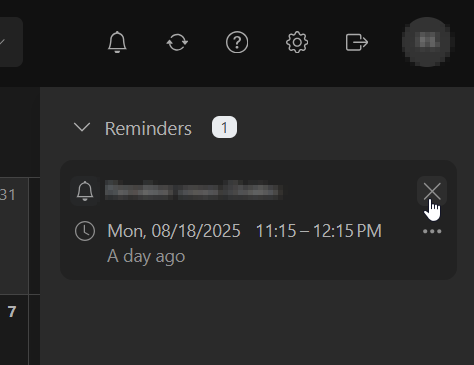Open help via question mark icon

[237, 42]
